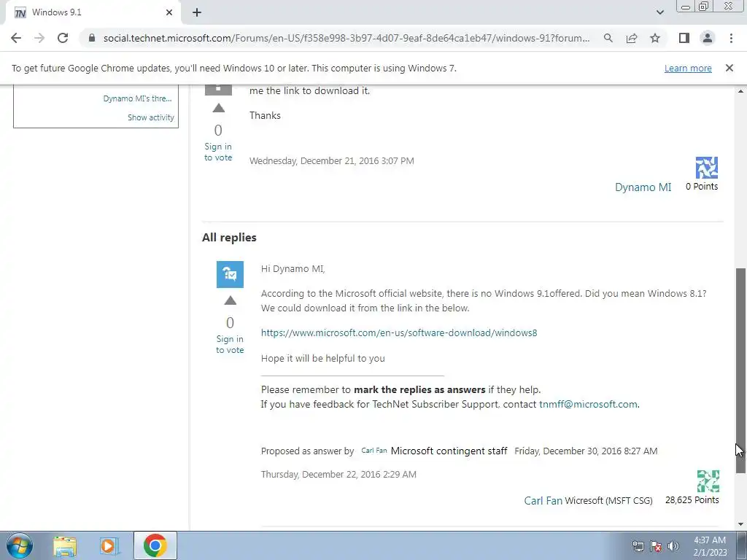Image resolution: width=747 pixels, height=560 pixels.
Task: Click Carl Fan's green avatar image
Action: 708,481
